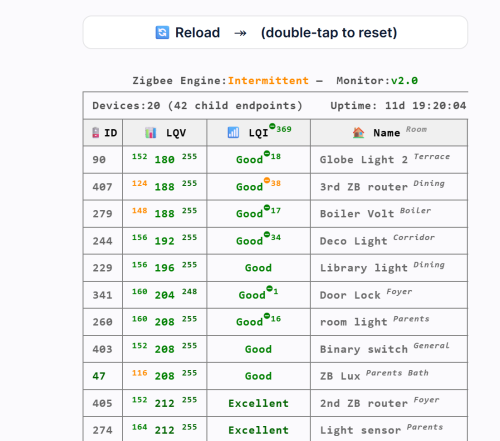
Task: Click the green 1 badge in Door Lock row
Action: pyautogui.click(x=272, y=291)
